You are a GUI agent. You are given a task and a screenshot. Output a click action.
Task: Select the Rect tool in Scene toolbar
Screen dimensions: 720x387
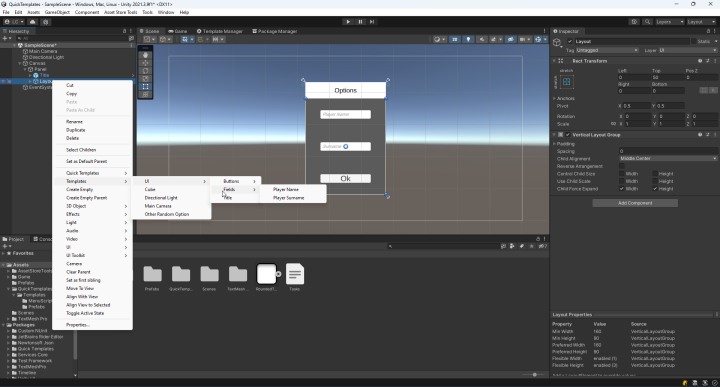[x=146, y=86]
